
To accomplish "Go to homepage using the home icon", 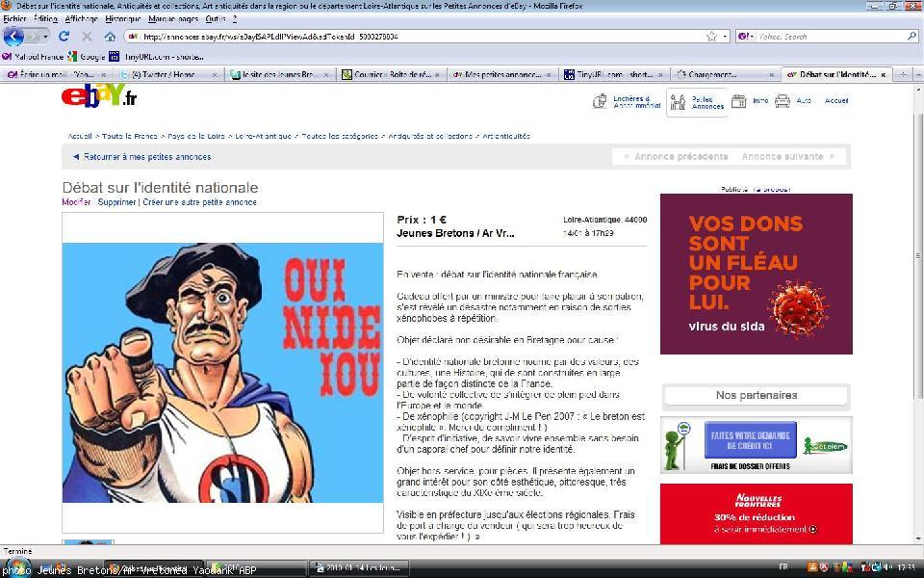I will click(109, 37).
